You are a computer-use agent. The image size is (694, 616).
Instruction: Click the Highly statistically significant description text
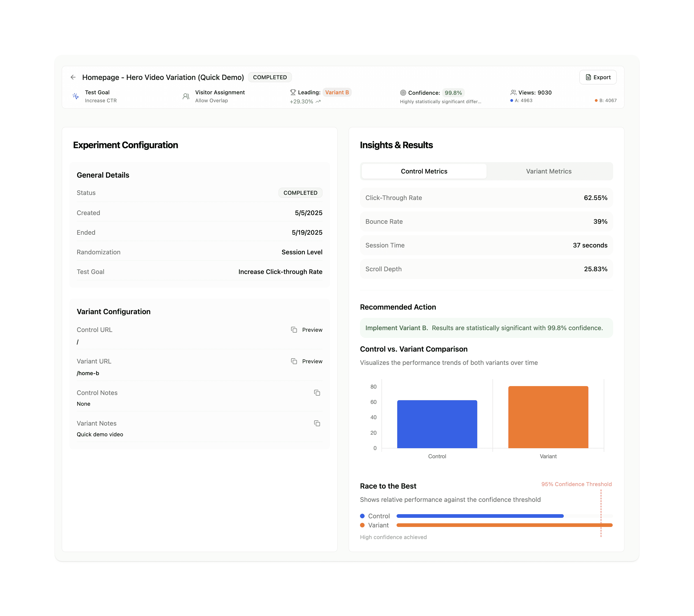tap(440, 101)
